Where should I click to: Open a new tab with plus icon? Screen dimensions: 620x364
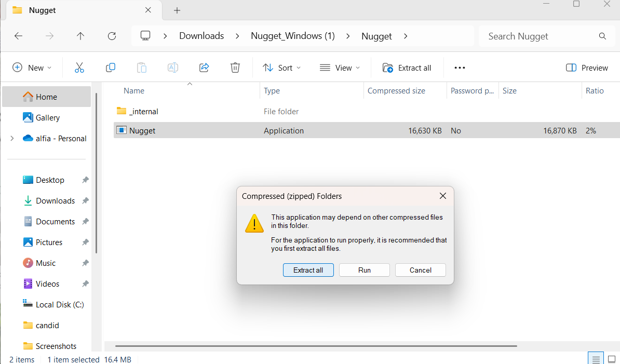coord(177,10)
